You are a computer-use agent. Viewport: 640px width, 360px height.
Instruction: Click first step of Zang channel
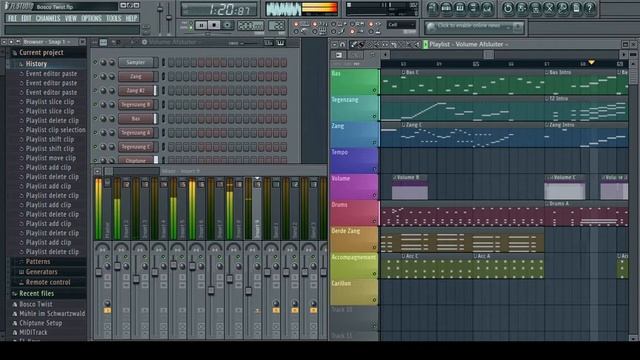[x=171, y=76]
